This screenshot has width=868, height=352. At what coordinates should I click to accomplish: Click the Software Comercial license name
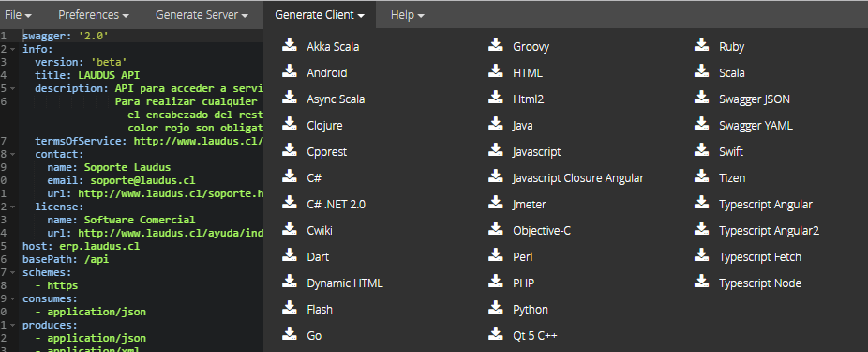pos(140,220)
